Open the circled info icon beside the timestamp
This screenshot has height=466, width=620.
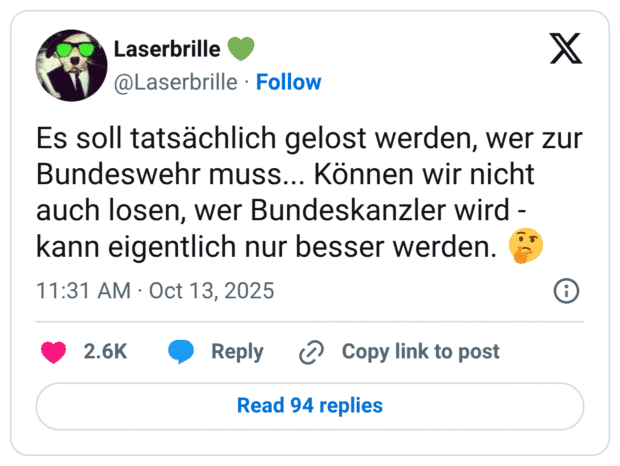click(x=566, y=291)
